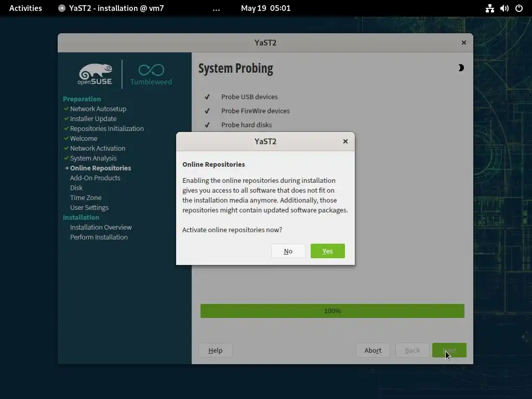Select Welcome step in sidebar
Viewport: 532px width, 399px height.
[x=84, y=138]
